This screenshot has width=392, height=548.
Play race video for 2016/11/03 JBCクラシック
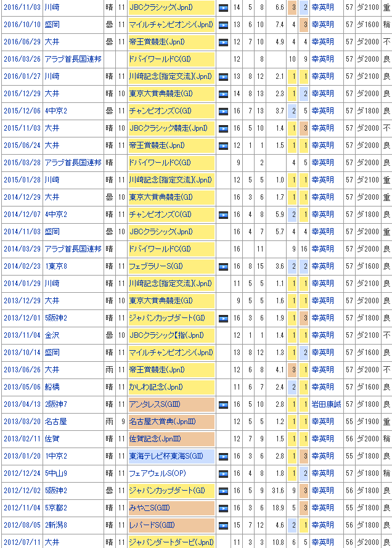(x=223, y=7)
